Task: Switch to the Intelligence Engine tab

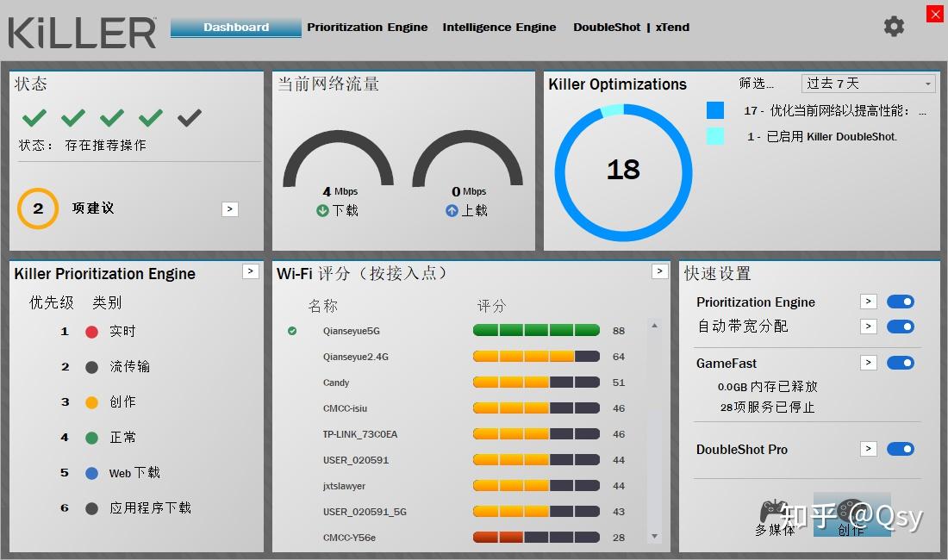Action: 499,27
